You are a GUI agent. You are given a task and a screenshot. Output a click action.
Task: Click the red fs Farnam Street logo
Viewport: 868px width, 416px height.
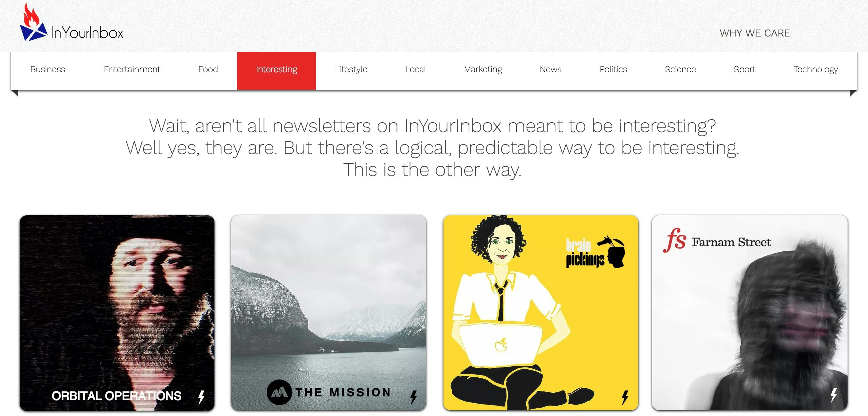675,240
